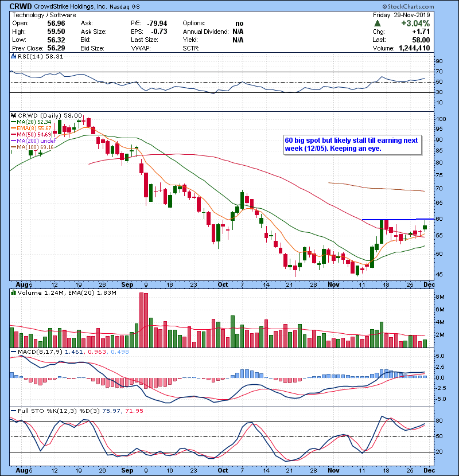Click the CRWD ticker symbol in header

tap(21, 6)
